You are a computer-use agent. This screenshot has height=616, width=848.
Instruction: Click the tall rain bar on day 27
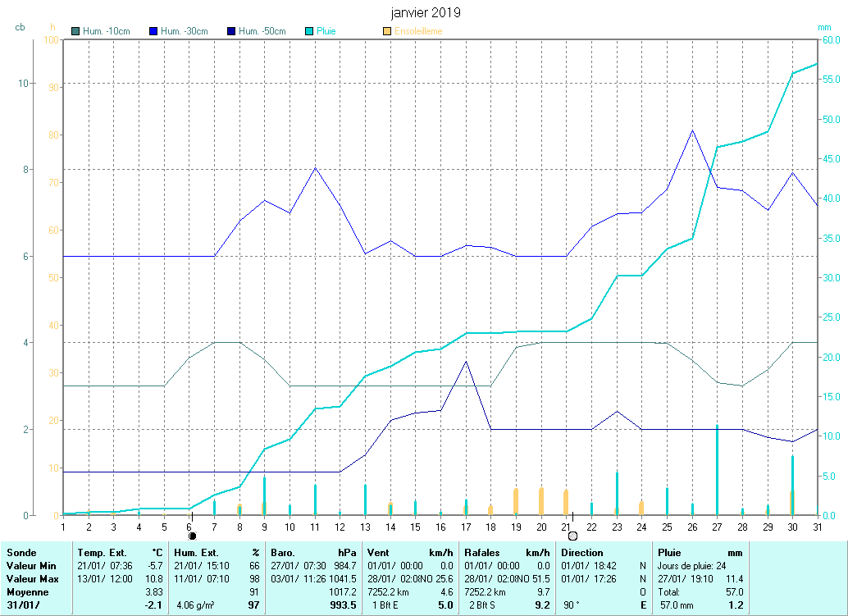tap(717, 469)
